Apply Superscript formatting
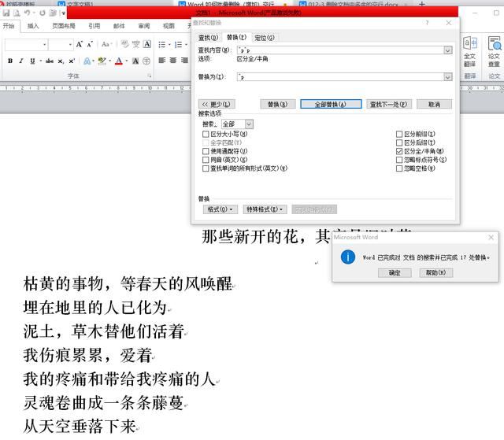 click(72, 61)
